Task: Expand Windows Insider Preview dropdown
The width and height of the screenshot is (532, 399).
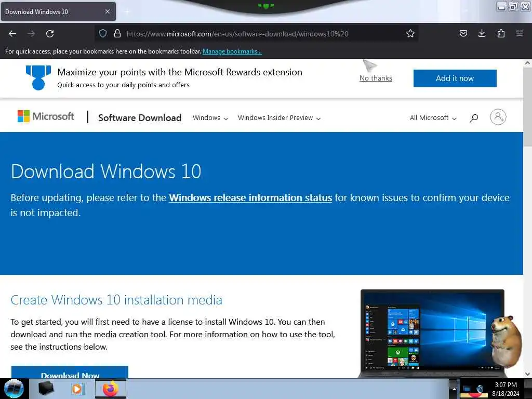Action: (279, 118)
